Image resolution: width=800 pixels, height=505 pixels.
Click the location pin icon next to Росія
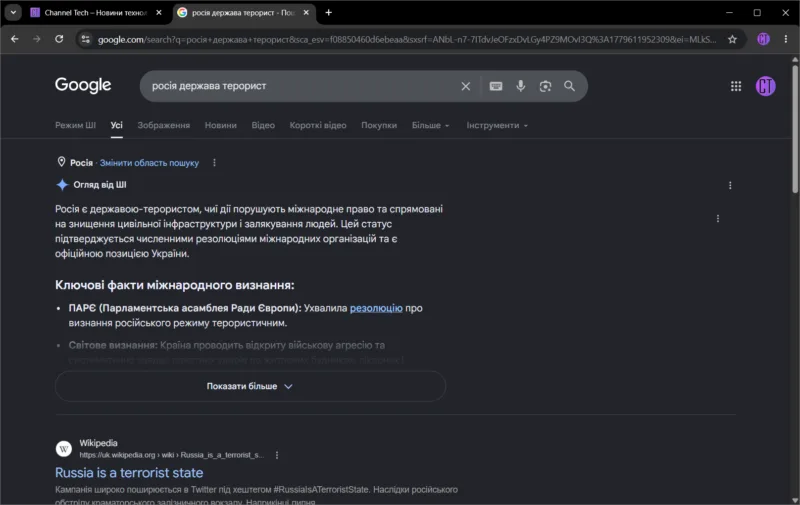point(61,162)
